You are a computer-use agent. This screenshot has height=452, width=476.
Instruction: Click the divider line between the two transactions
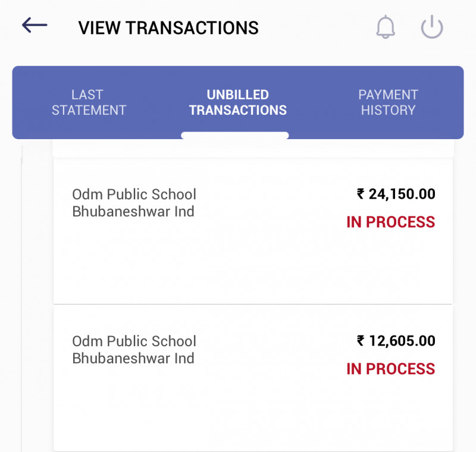pos(253,305)
